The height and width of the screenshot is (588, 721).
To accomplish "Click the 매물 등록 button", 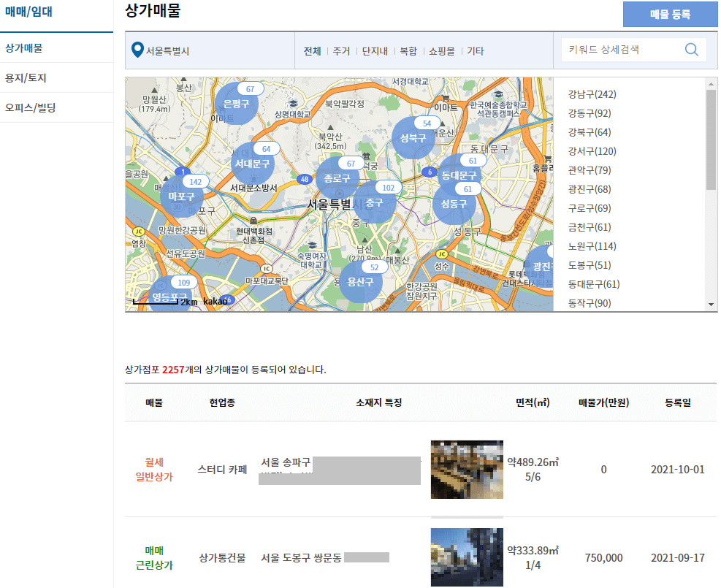I will 670,15.
